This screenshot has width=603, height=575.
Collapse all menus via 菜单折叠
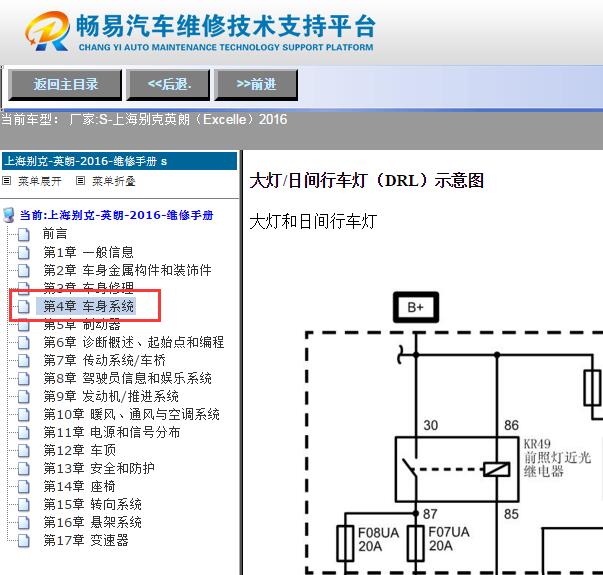pos(114,181)
